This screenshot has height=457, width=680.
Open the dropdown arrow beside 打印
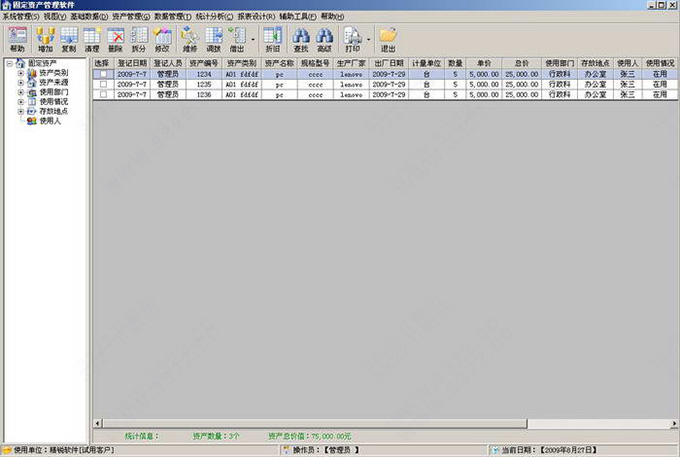(x=368, y=40)
